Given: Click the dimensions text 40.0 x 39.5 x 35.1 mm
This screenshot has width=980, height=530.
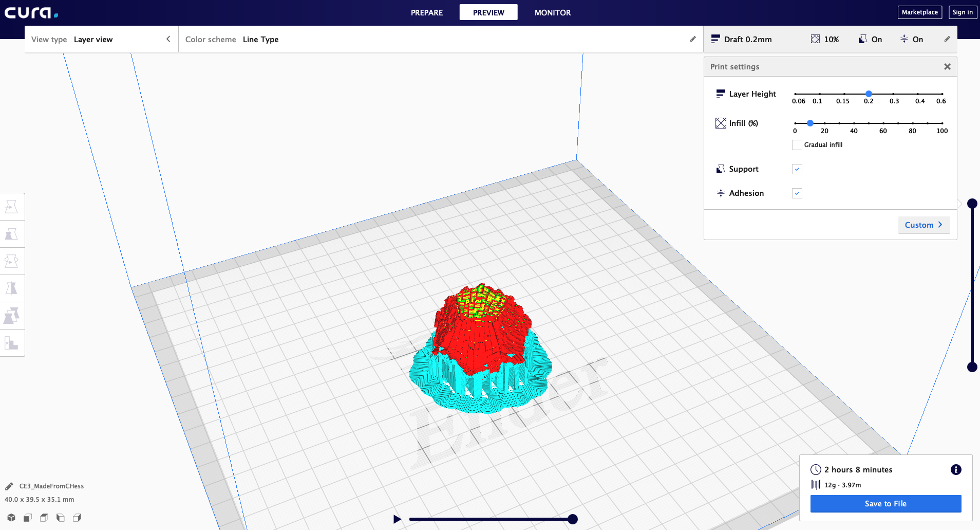Looking at the screenshot, I should point(40,500).
